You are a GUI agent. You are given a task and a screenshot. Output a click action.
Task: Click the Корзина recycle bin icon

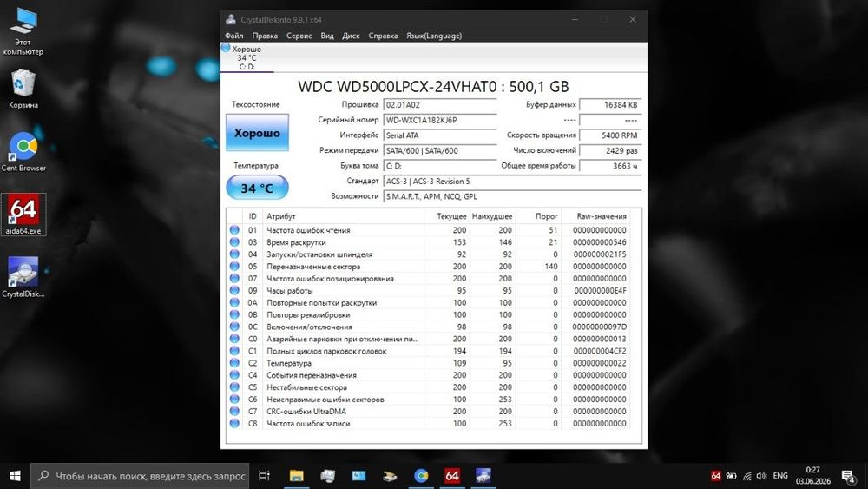(23, 89)
